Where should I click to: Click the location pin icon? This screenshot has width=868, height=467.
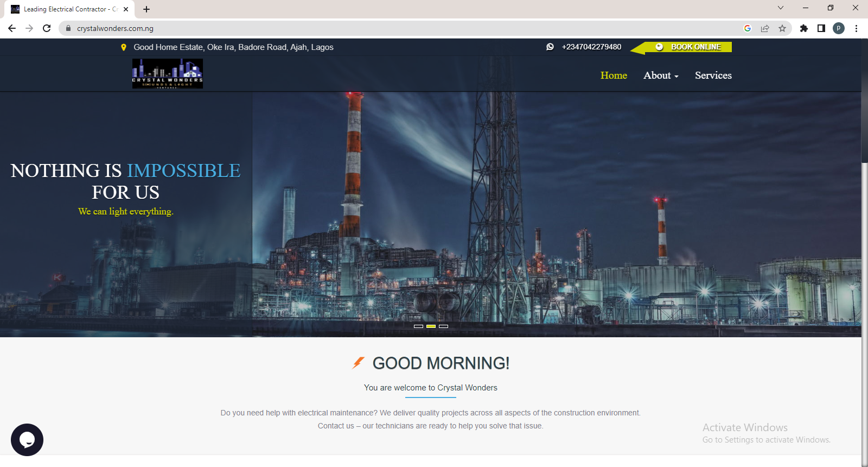coord(124,47)
